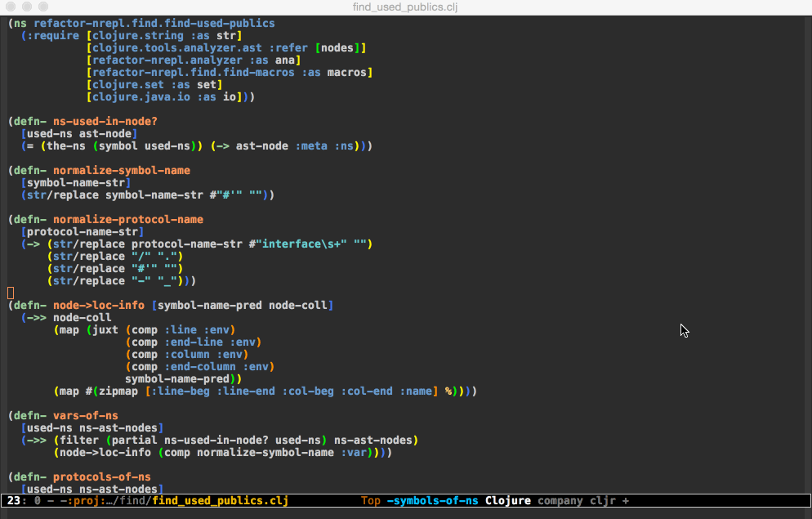
Task: Click the -symbols-of-ns indicator in the status bar
Action: point(434,500)
